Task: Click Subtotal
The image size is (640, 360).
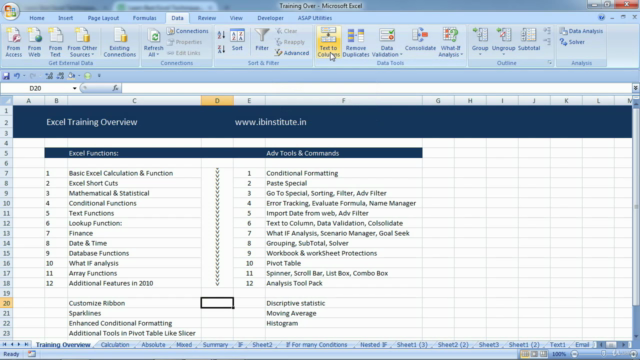Action: pyautogui.click(x=529, y=40)
